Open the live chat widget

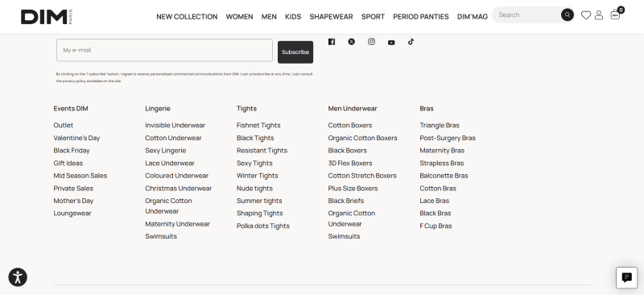point(627,278)
